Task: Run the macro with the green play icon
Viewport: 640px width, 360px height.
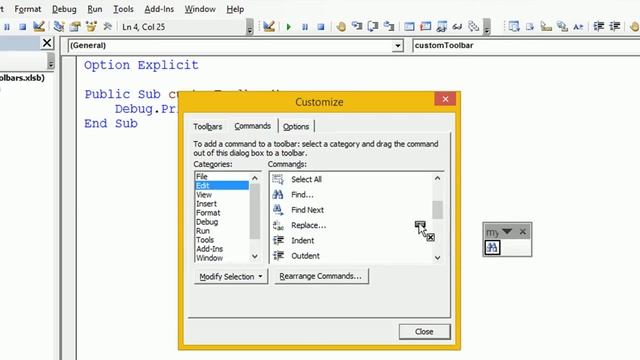Action: pos(289,27)
